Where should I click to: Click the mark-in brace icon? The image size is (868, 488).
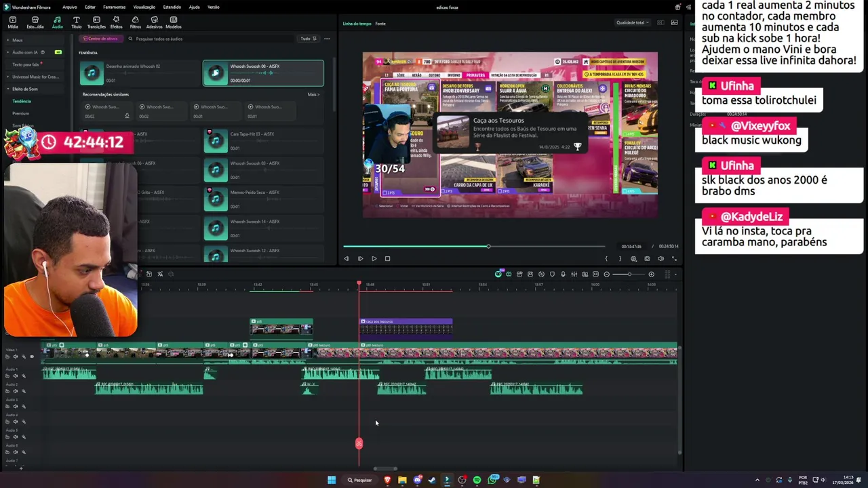click(606, 258)
